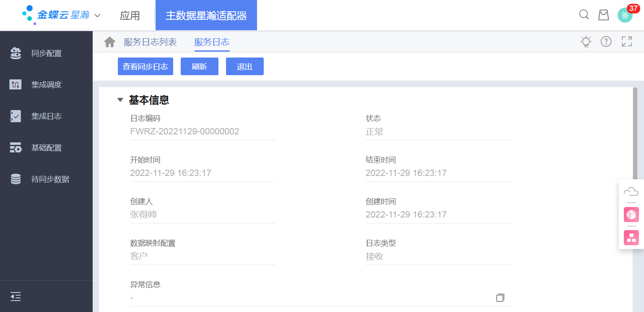This screenshot has height=312, width=644.
Task: Open the 应用 menu
Action: pyautogui.click(x=130, y=16)
